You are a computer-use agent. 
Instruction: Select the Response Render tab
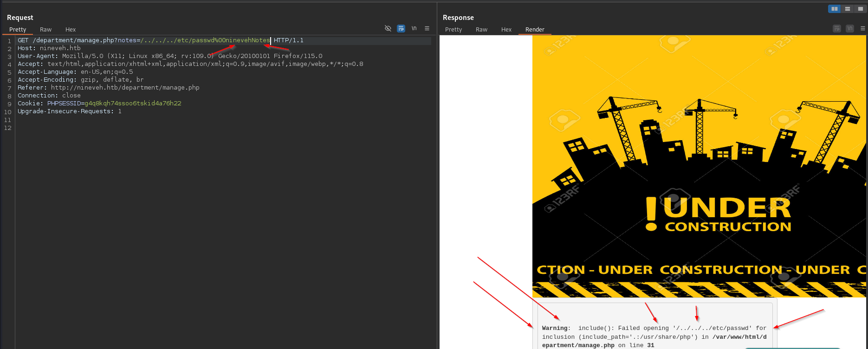pyautogui.click(x=535, y=30)
